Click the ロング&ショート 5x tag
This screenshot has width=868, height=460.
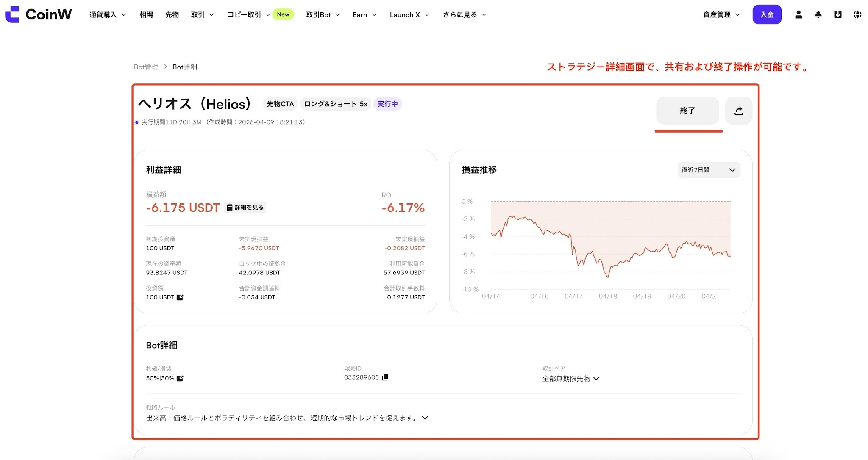tap(336, 104)
